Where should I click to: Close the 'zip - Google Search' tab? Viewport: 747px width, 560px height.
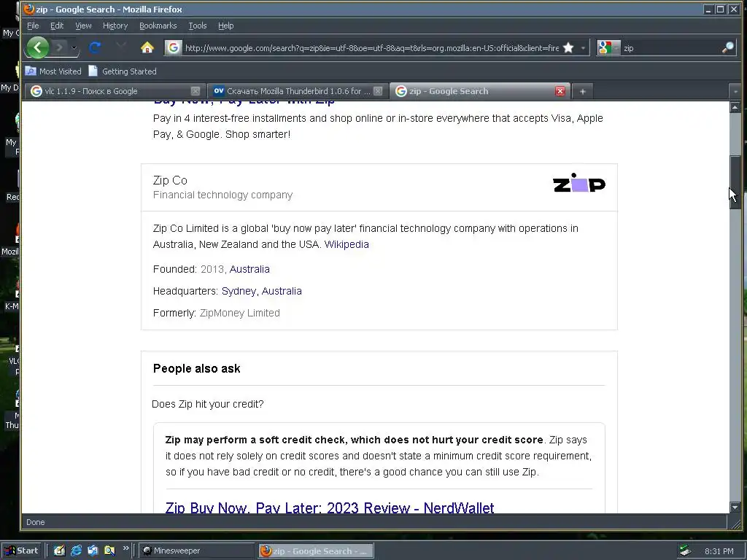pyautogui.click(x=560, y=91)
